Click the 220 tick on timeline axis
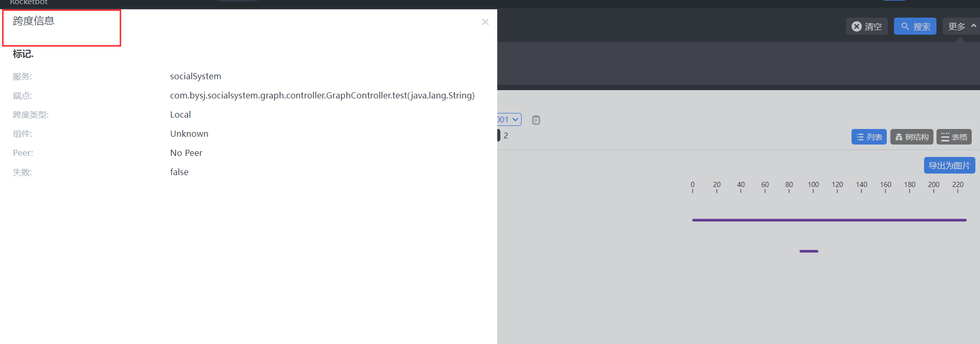The height and width of the screenshot is (344, 980). [x=958, y=185]
